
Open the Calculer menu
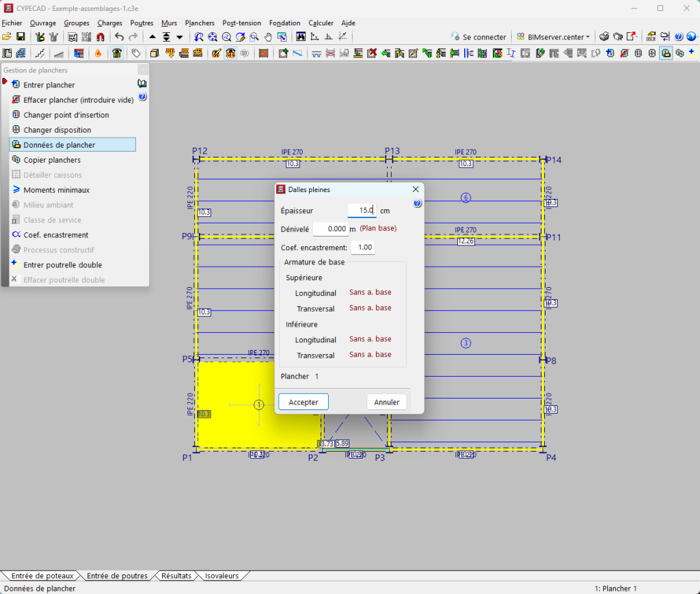point(321,23)
